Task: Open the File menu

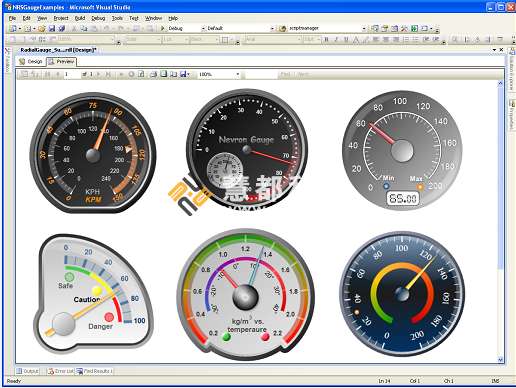Action: [12, 18]
